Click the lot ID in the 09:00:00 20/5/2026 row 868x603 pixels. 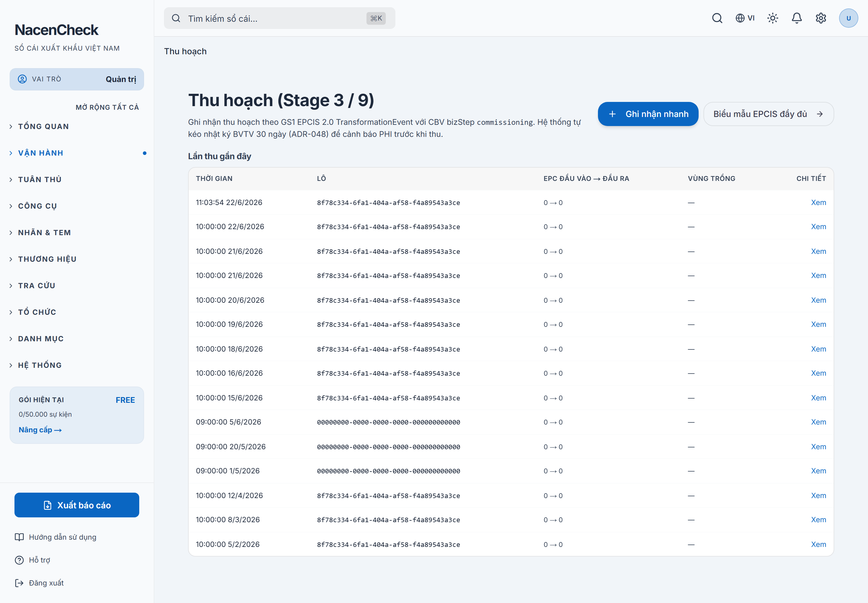click(x=388, y=447)
